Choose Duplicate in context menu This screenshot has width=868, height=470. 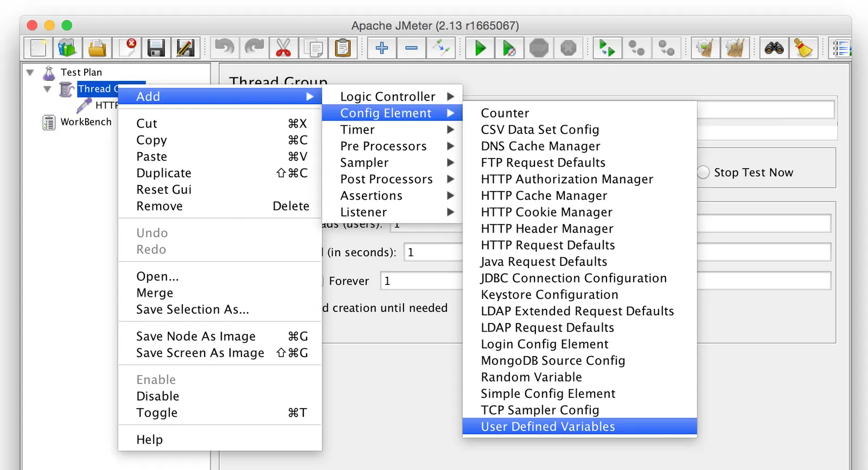(220, 173)
